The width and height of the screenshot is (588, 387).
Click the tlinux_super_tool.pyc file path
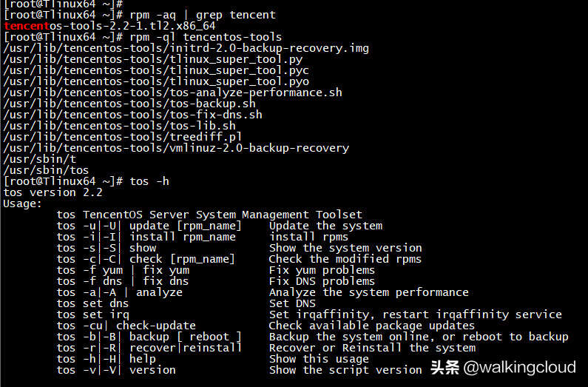156,70
